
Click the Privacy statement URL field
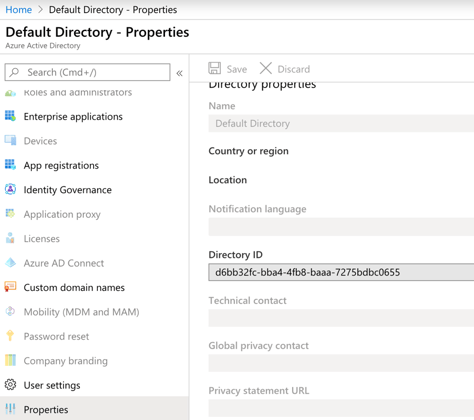tap(341, 408)
